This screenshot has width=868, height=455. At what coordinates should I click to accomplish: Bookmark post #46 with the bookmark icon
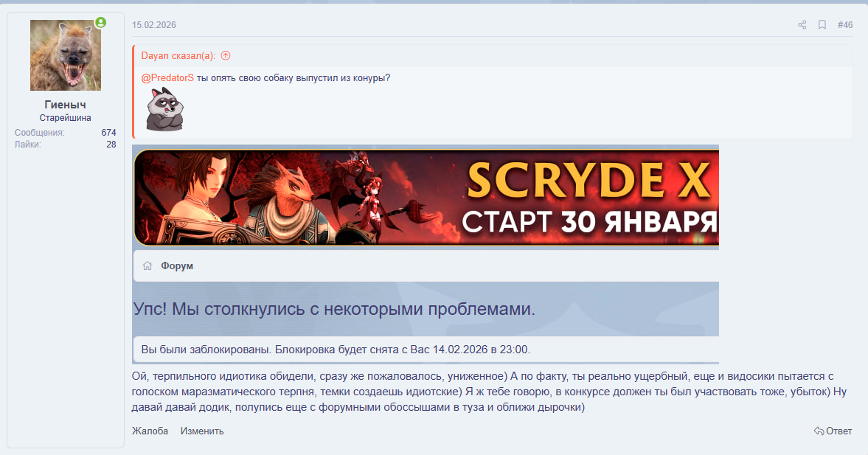822,25
